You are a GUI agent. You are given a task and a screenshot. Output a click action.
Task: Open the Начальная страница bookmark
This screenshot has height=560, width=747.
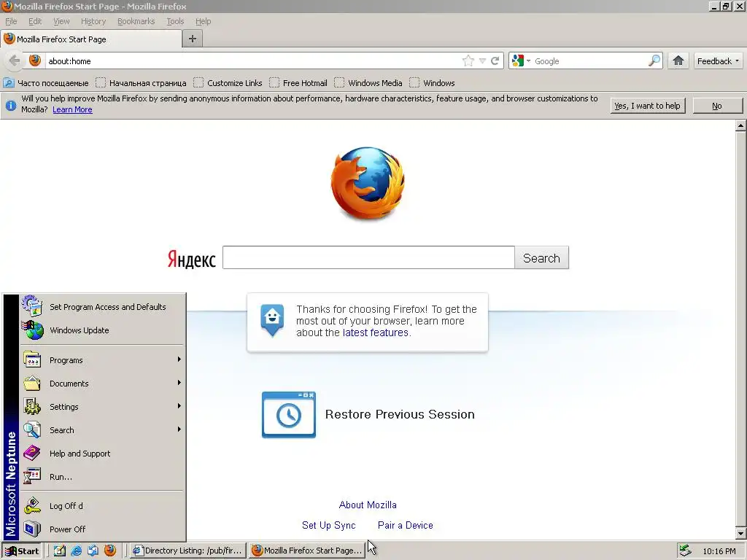pos(141,83)
